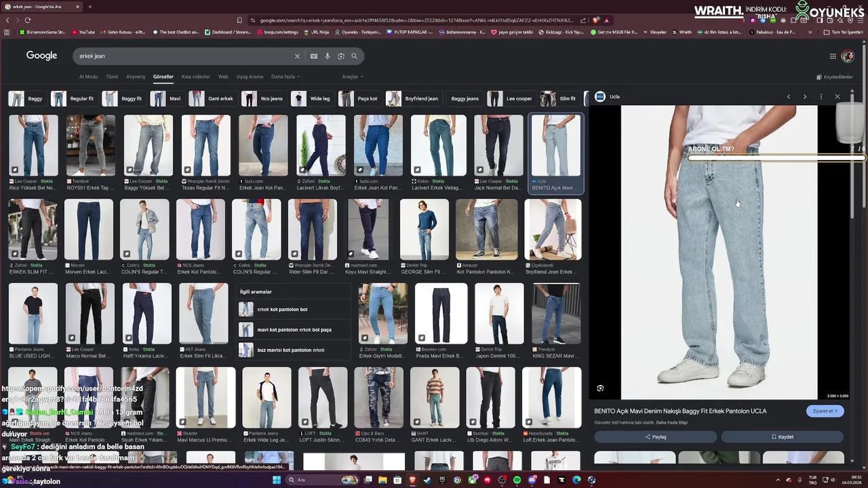
Task: Open the preview panel three-dot menu
Action: click(821, 97)
